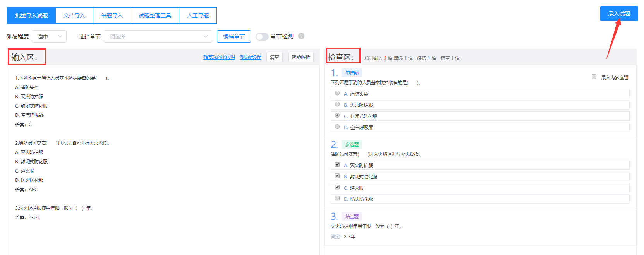Select radio option A 消防头盔

337,93
